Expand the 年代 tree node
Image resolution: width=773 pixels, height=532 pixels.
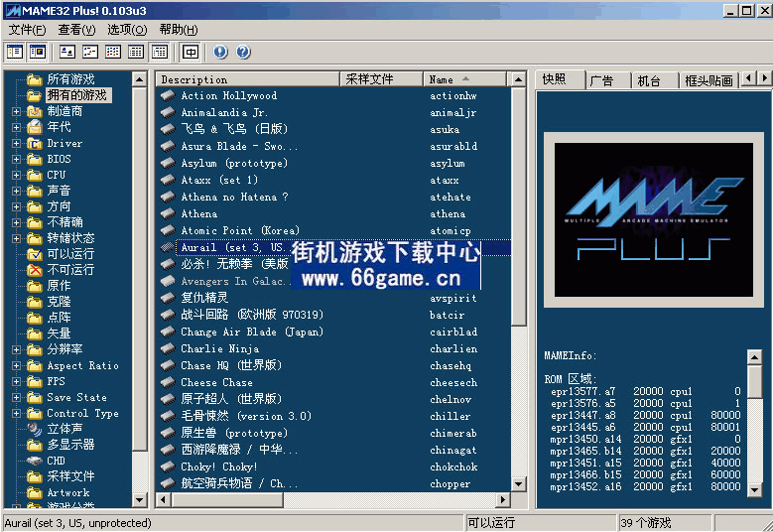(x=16, y=128)
